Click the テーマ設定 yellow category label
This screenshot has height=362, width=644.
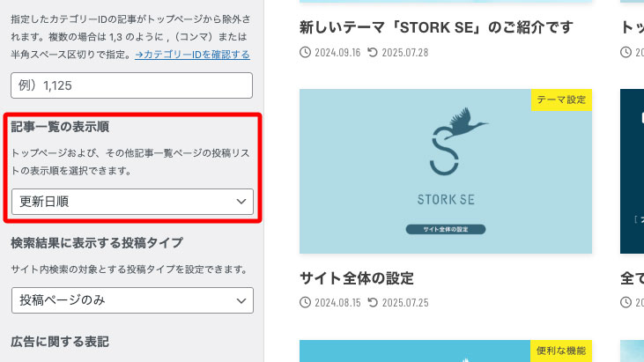coord(561,100)
